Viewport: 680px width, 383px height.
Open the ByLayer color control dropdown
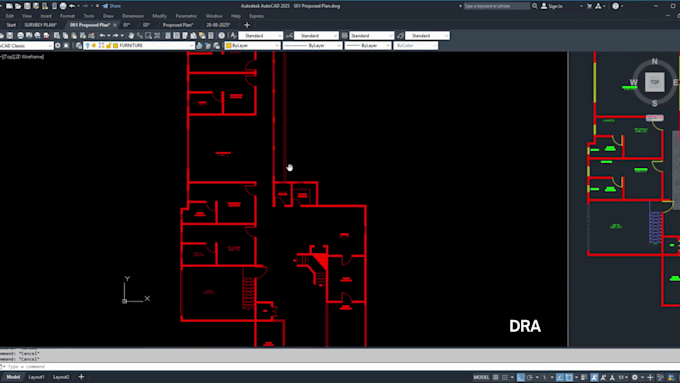pos(252,46)
